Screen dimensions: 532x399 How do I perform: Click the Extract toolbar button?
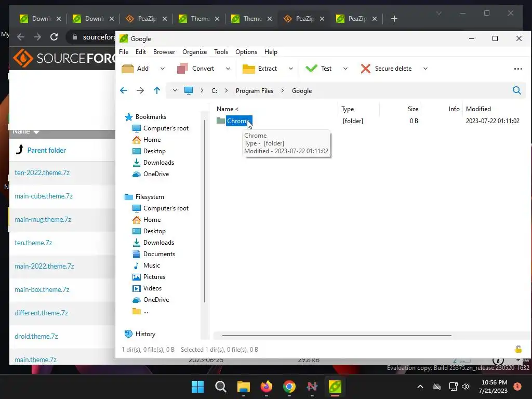[260, 69]
